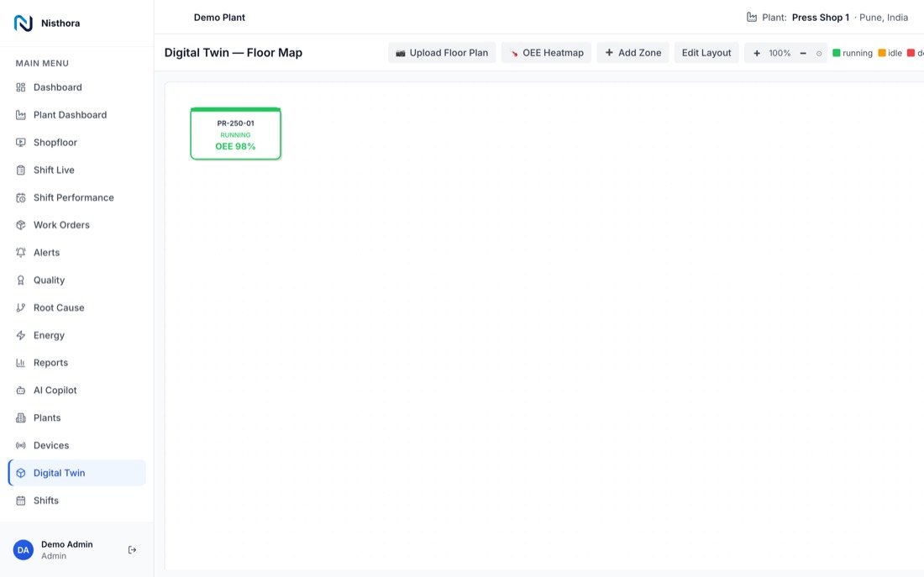Viewport: 924px width, 577px height.
Task: Click the Energy lightning bolt icon
Action: (x=21, y=335)
